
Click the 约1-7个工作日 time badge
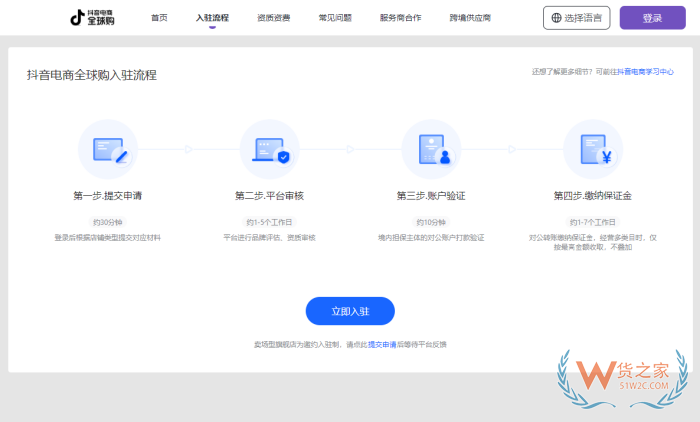[592, 222]
